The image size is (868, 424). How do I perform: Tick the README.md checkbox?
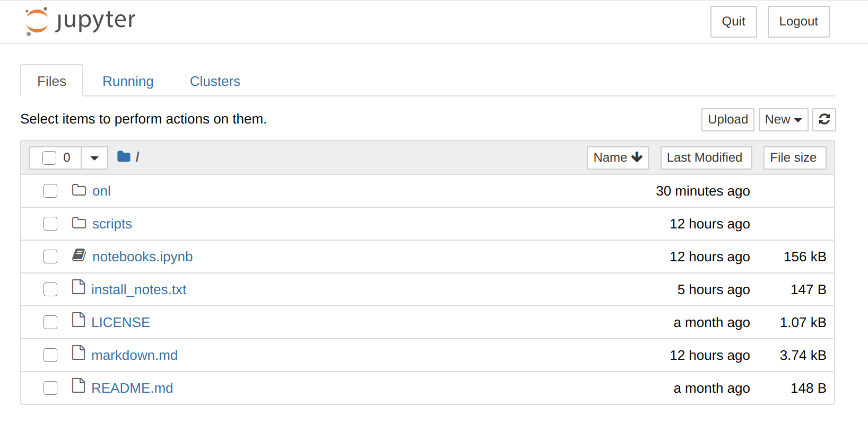click(x=50, y=388)
